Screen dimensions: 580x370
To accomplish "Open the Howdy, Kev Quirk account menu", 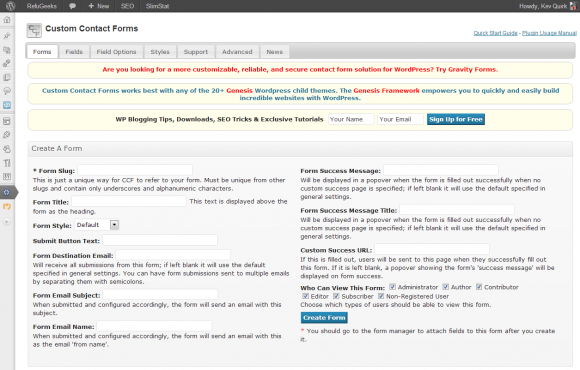I will [543, 6].
